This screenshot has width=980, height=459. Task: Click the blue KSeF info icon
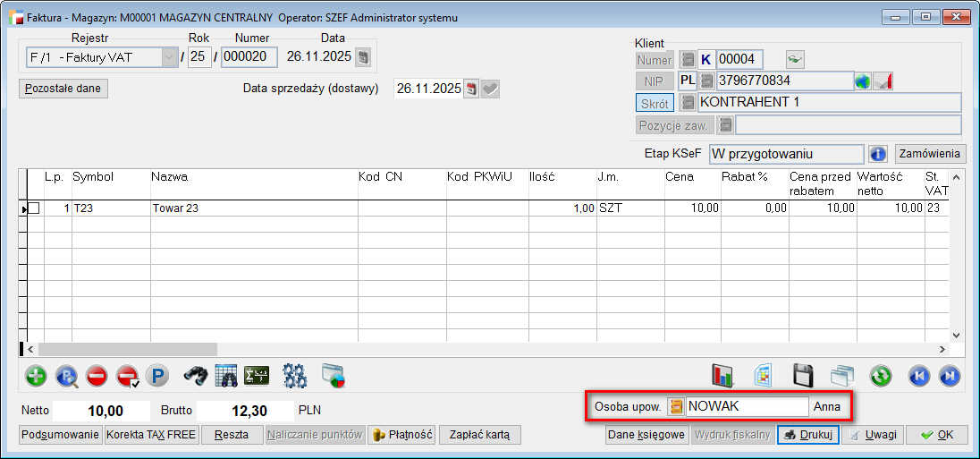point(878,154)
